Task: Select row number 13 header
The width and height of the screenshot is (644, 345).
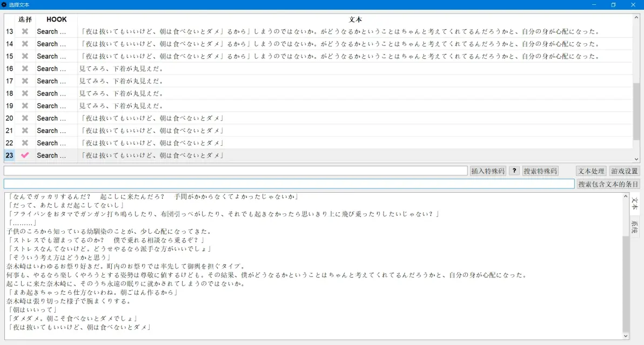Action: point(9,32)
